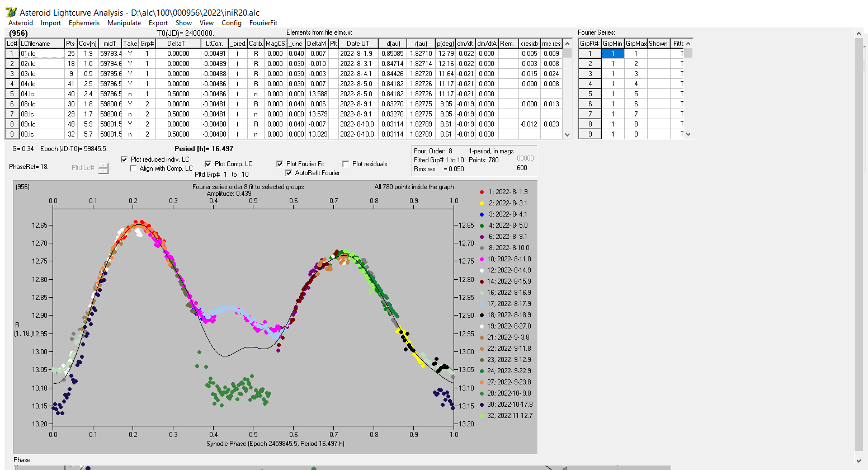Open the Import menu

tap(51, 23)
